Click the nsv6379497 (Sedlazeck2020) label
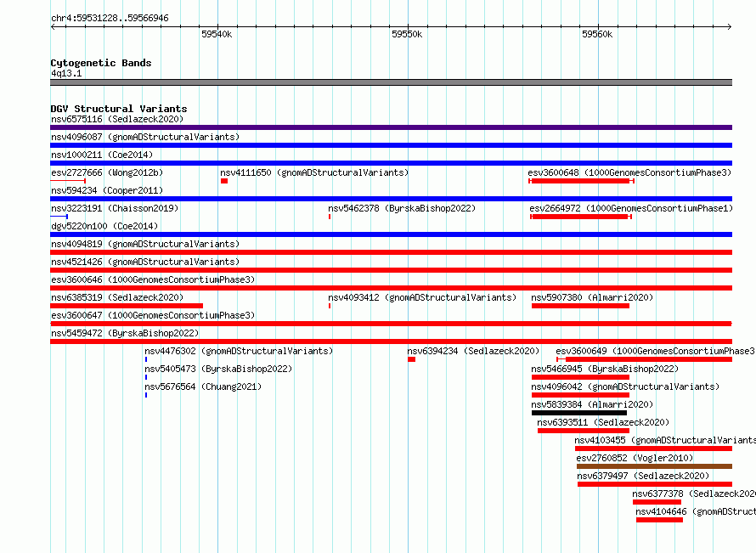Image resolution: width=756 pixels, height=553 pixels. [643, 476]
